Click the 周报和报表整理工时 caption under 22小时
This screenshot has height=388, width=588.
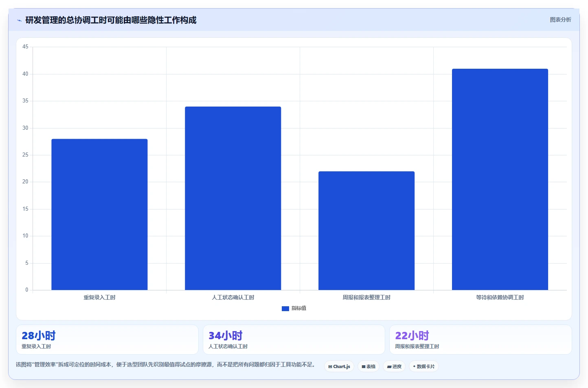click(417, 347)
